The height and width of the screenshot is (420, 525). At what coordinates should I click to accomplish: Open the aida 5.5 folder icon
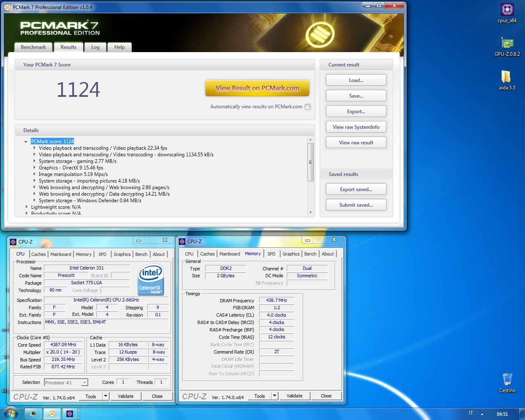(x=507, y=80)
